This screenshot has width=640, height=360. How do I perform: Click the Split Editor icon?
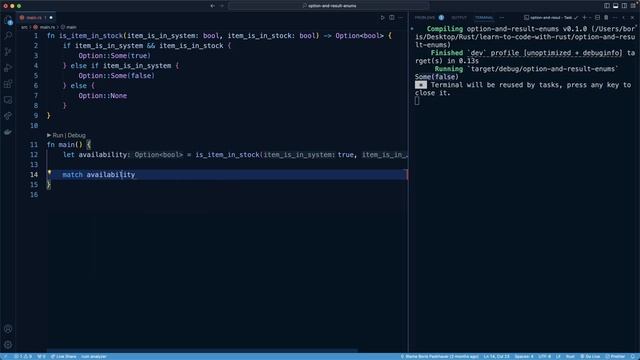pos(392,18)
